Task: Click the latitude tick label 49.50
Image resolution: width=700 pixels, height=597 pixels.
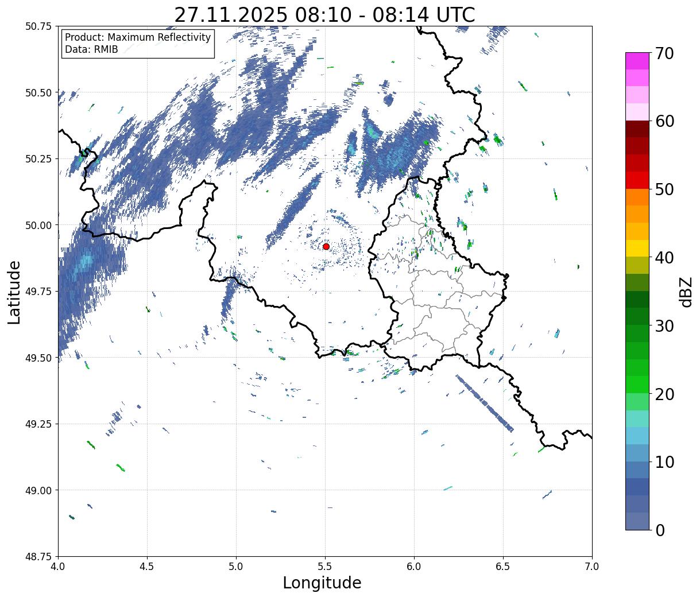Action: [x=38, y=358]
